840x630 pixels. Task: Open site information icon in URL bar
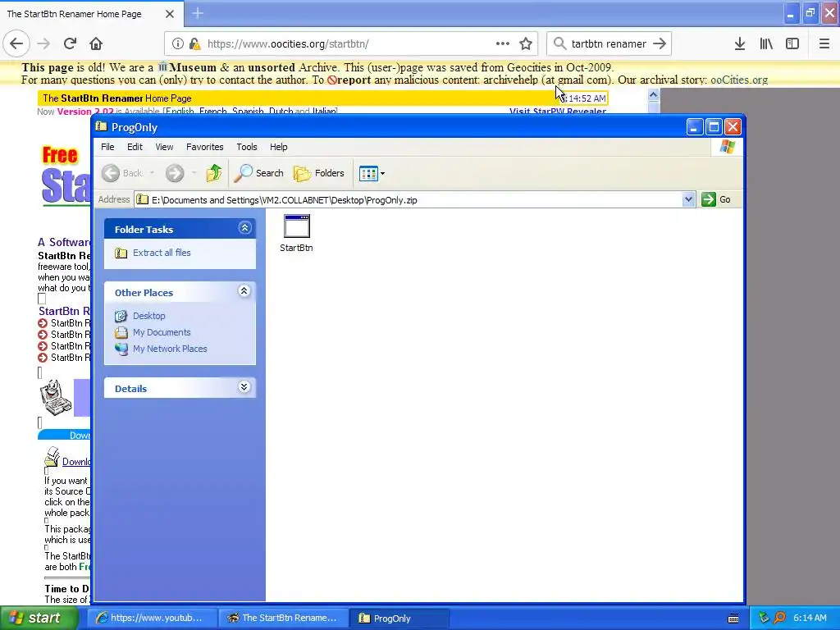(x=178, y=44)
